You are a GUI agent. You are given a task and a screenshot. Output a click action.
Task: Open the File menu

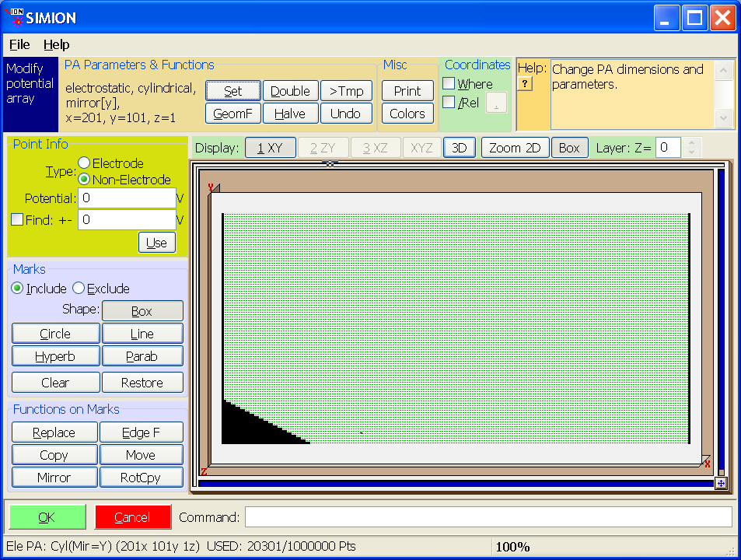click(19, 45)
